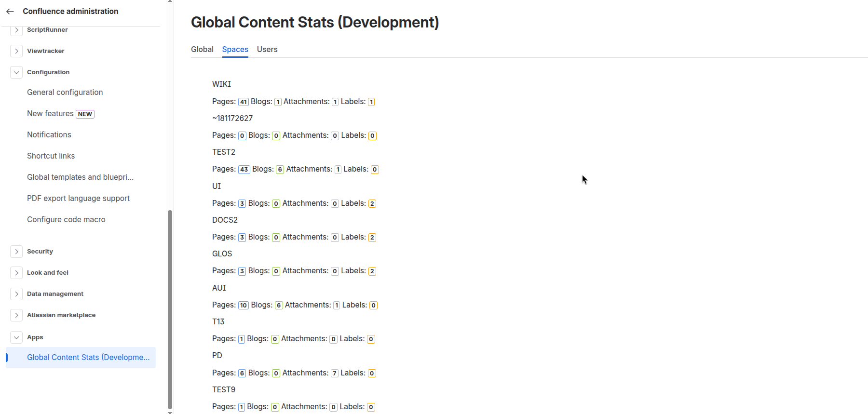Open New features page
Screen dimensions: 868x414
click(x=50, y=114)
